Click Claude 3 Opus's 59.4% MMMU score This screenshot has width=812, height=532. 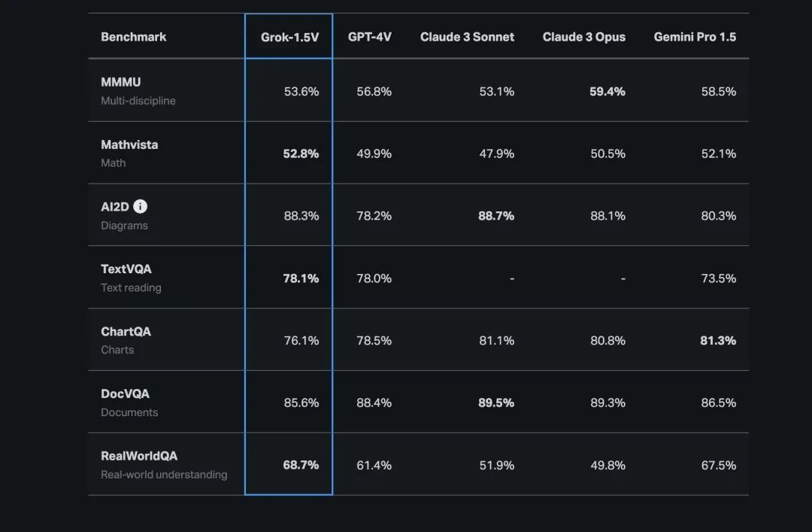(x=607, y=92)
